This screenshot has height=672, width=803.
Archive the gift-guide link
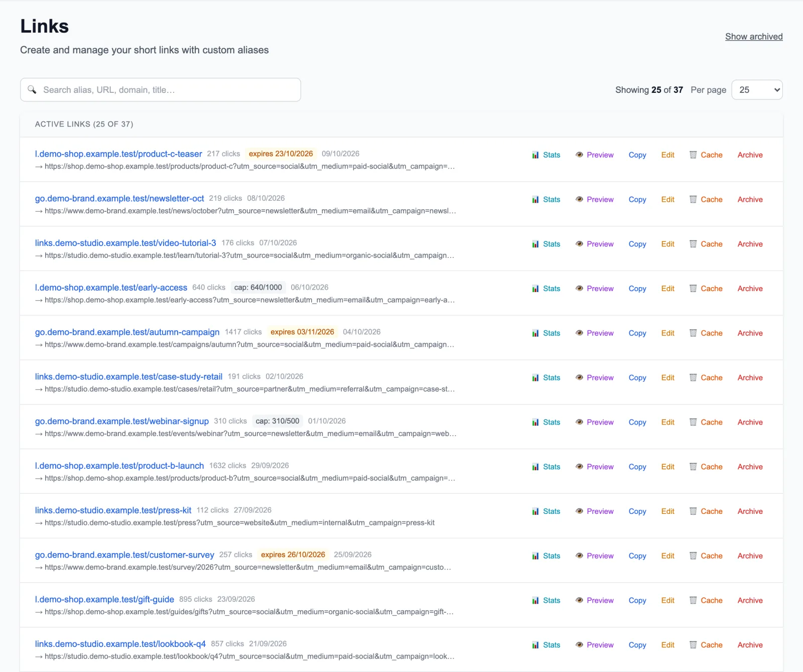[x=750, y=601]
